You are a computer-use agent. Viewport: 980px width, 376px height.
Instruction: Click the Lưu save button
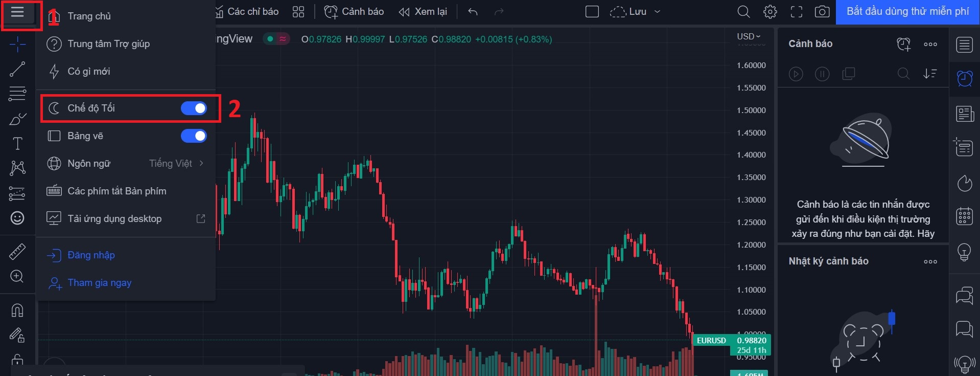629,12
